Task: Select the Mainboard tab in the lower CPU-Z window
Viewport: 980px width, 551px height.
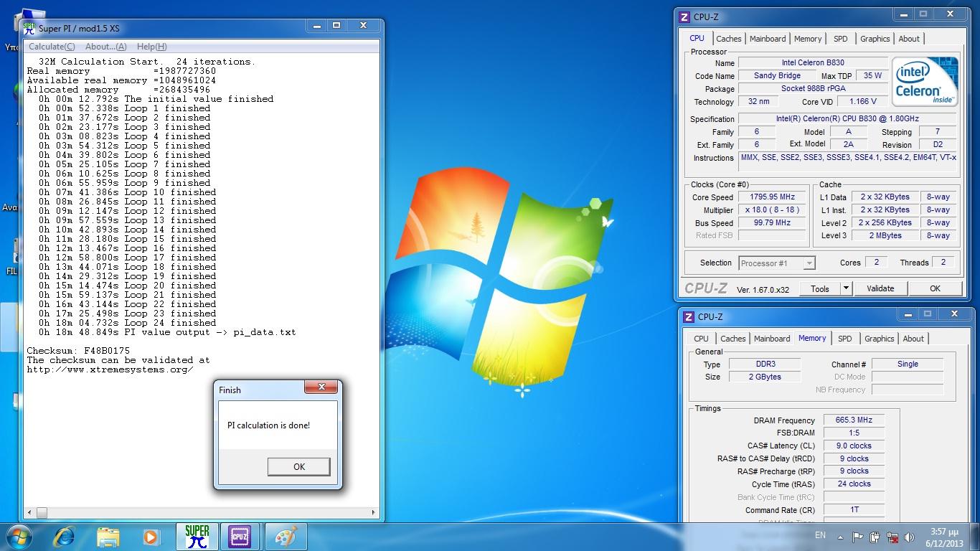Action: point(772,339)
